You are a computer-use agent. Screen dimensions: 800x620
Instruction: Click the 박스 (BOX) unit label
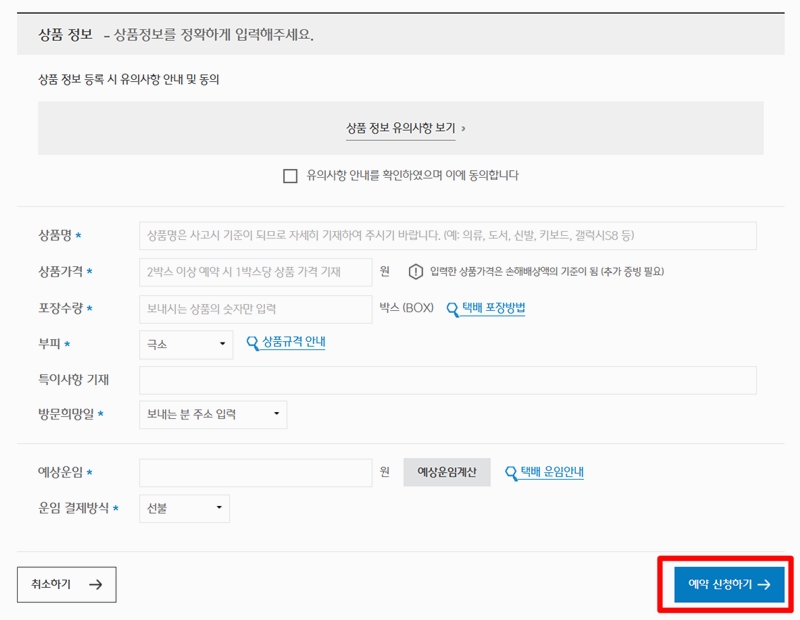tap(407, 308)
